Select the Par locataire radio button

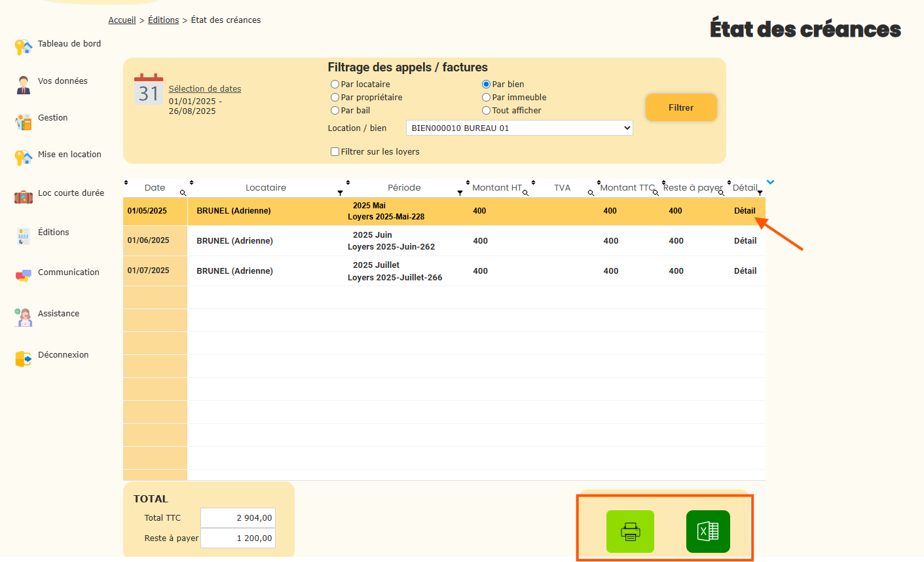tap(335, 84)
